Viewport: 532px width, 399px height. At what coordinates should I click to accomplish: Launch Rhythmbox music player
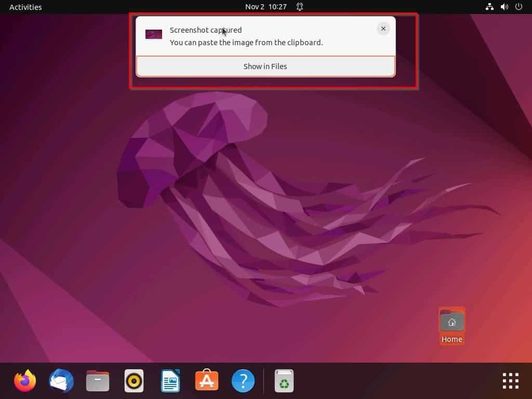pos(134,381)
